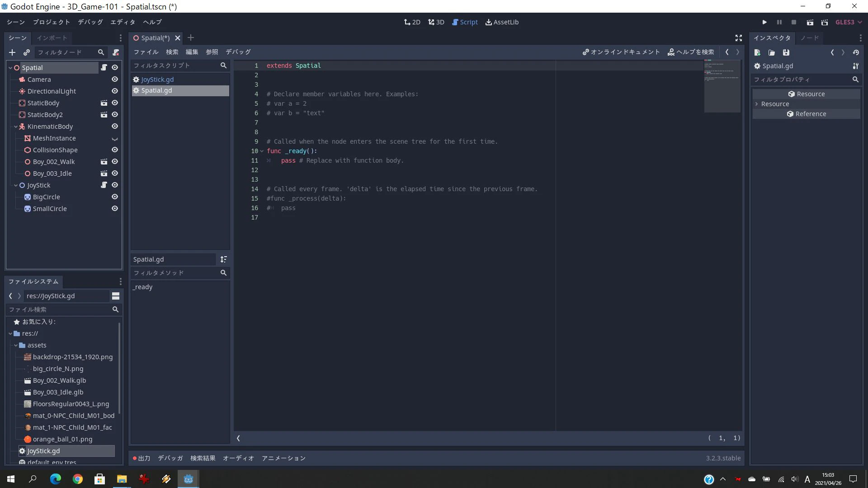Image resolution: width=868 pixels, height=488 pixels.
Task: Switch to the 3D workspace
Action: coord(436,22)
